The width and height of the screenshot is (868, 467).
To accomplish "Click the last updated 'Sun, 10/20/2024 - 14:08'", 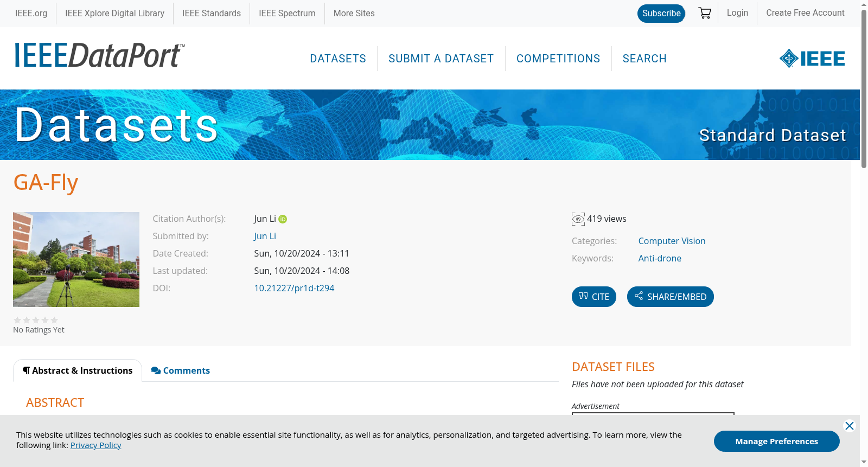I will 302,271.
